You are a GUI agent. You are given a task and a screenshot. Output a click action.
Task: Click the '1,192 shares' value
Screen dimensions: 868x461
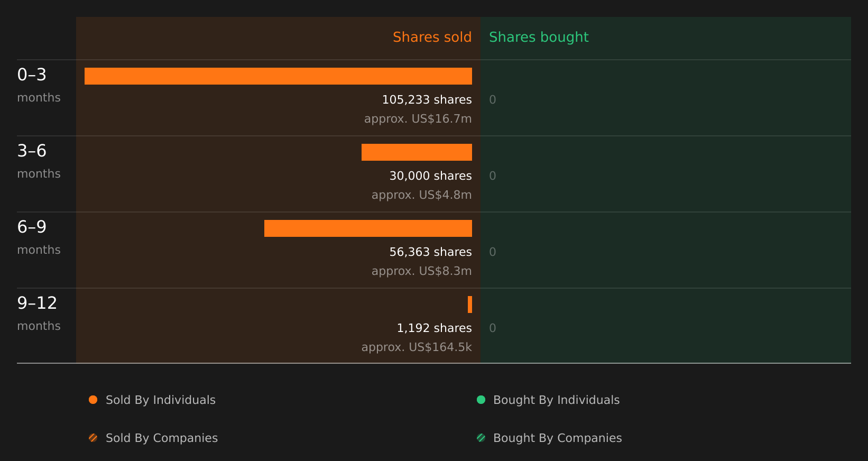(434, 328)
